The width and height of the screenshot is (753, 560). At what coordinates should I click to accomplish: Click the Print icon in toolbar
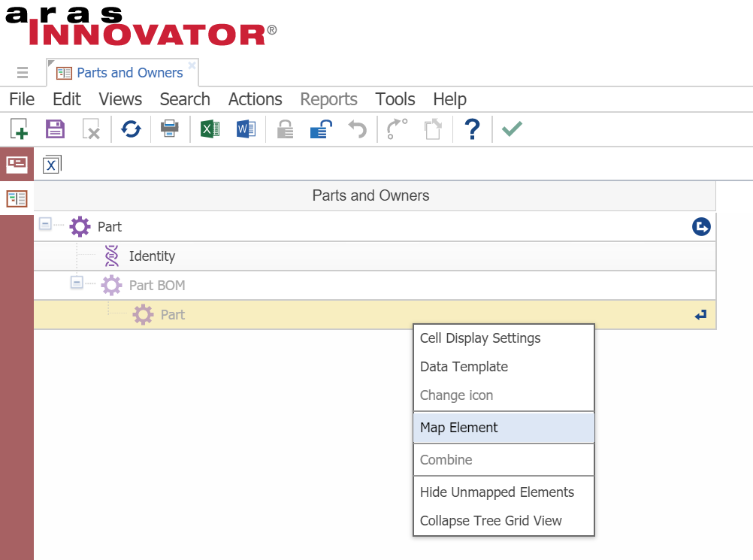(170, 129)
